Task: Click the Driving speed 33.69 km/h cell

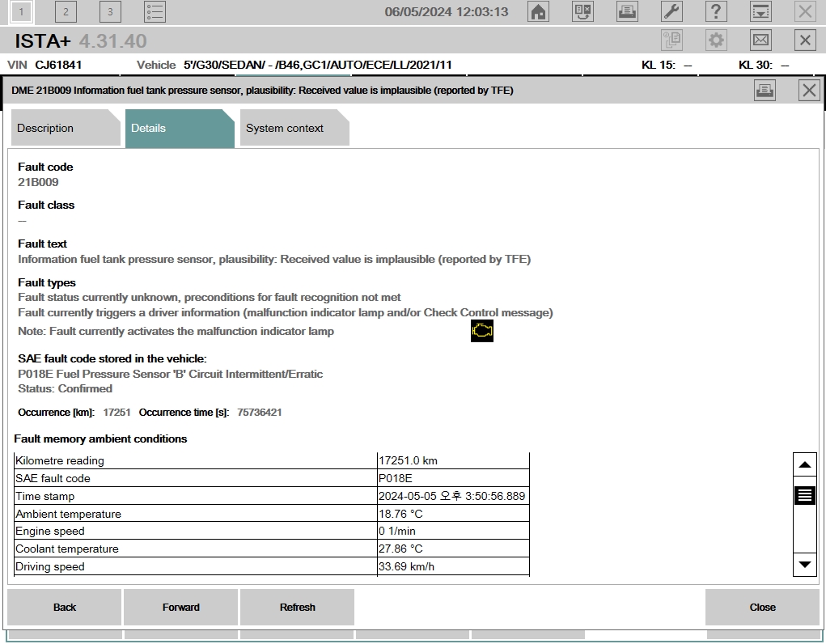Action: 453,566
